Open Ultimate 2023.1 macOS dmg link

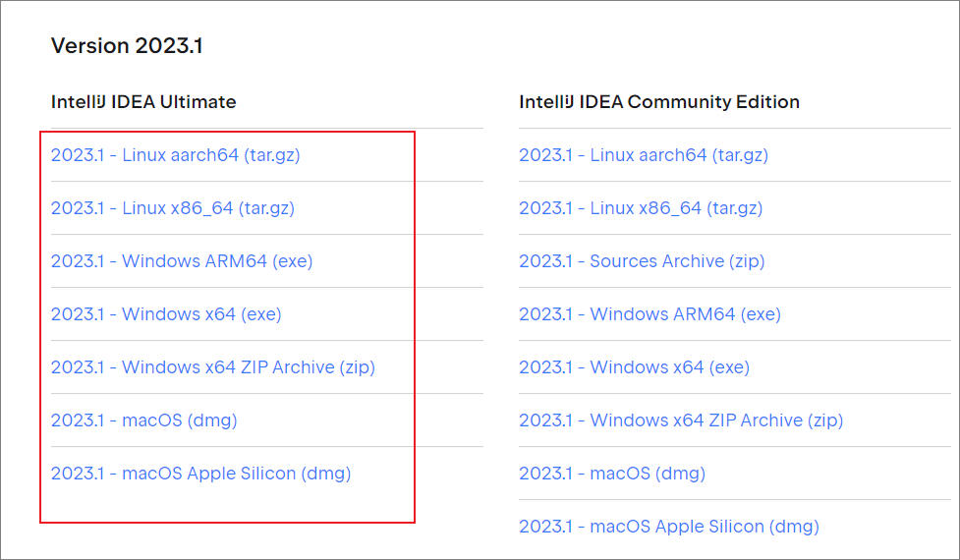[143, 420]
